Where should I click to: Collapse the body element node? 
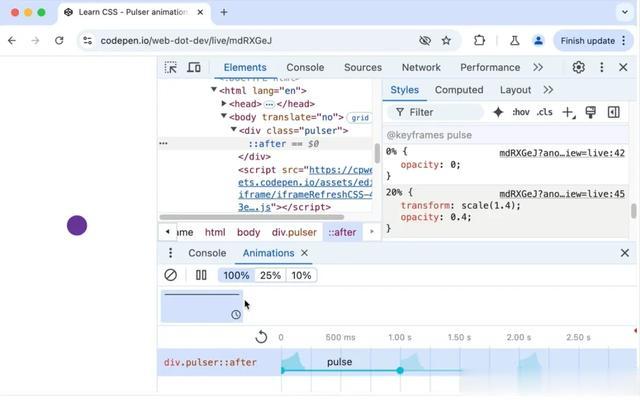tap(224, 116)
